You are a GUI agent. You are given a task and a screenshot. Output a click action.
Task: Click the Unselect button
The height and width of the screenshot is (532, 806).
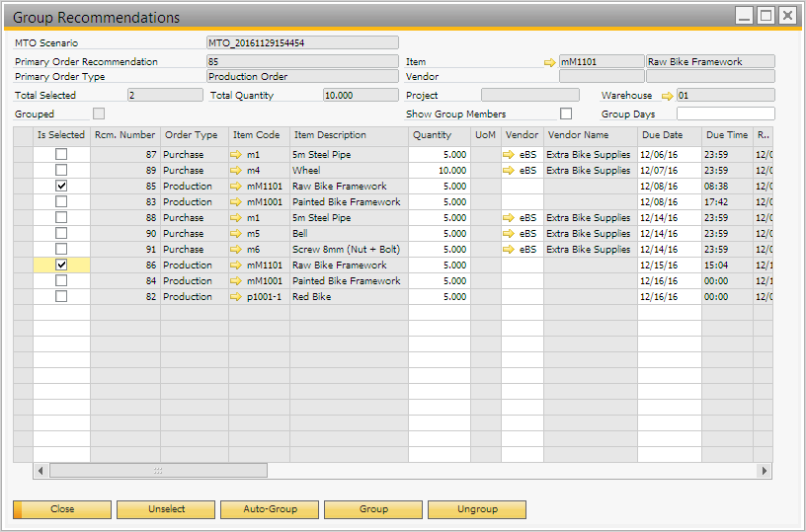pos(166,509)
